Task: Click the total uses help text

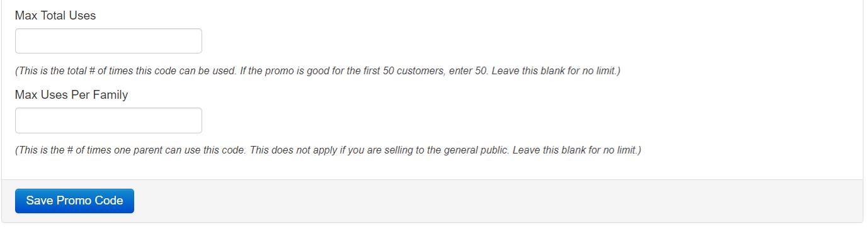Action: 317,71
